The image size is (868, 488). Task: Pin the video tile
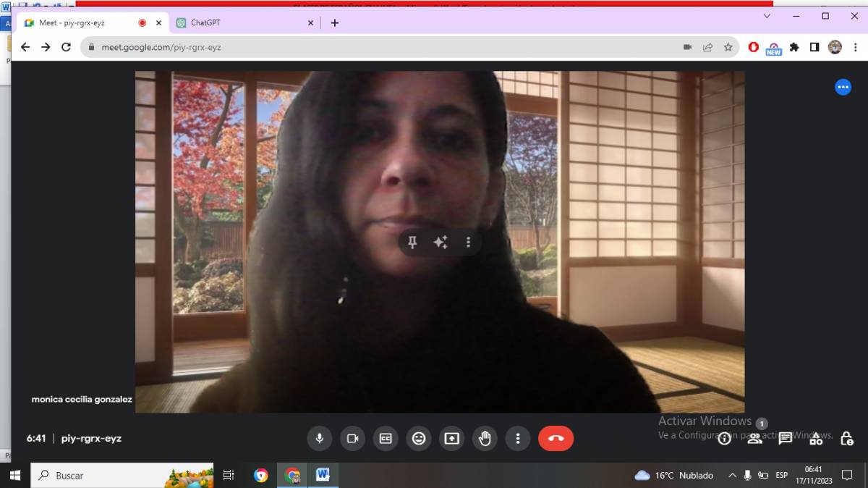click(x=412, y=243)
